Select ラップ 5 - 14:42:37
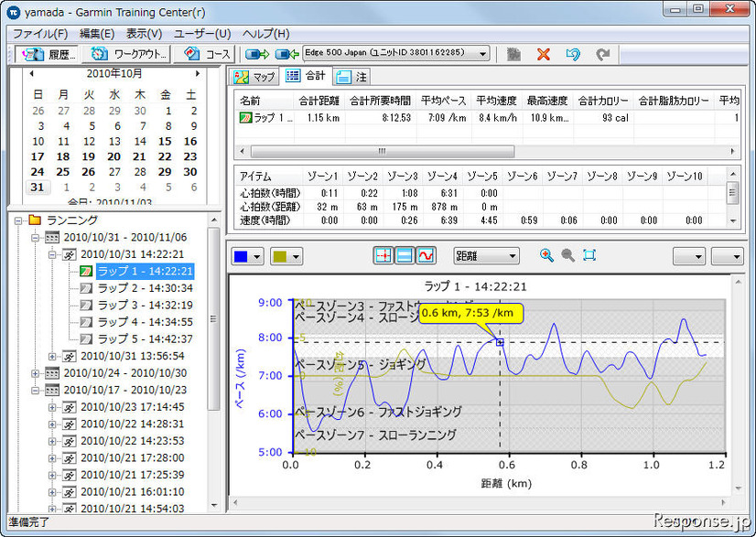This screenshot has width=756, height=537. [146, 338]
